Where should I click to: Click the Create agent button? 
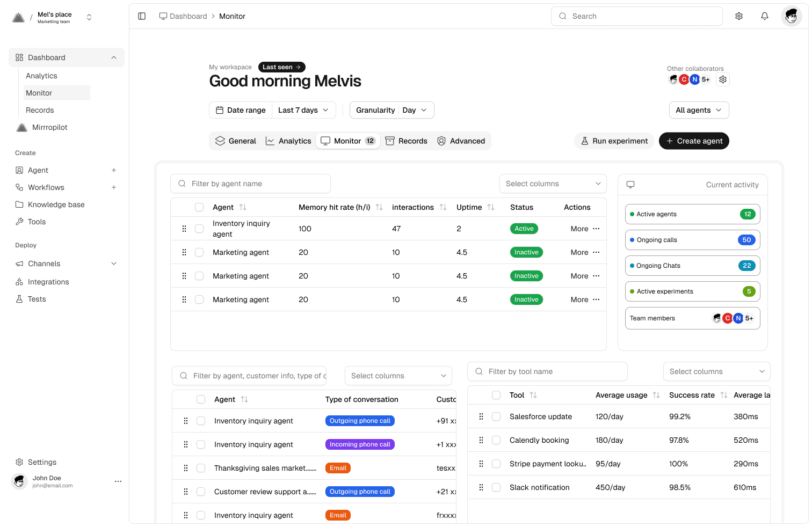click(x=694, y=141)
